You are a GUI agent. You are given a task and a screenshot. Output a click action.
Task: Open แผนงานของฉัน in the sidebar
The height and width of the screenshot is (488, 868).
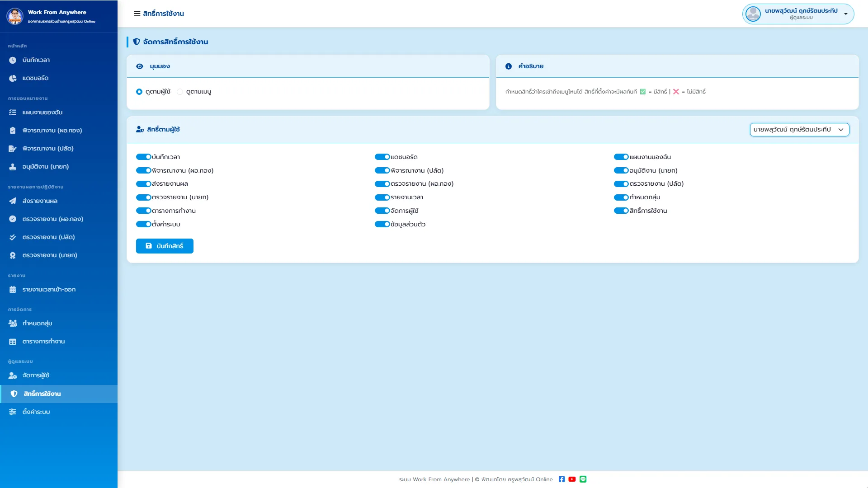click(59, 113)
